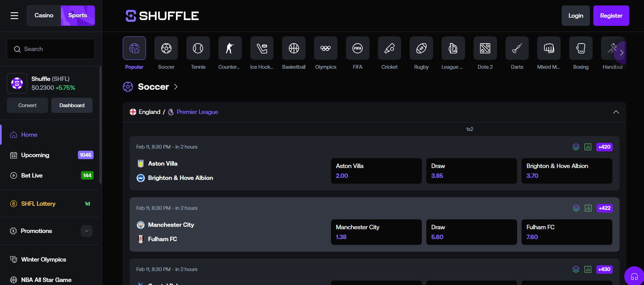Screen dimensions: 644x285
Task: Switch to the Sports tab
Action: [78, 16]
